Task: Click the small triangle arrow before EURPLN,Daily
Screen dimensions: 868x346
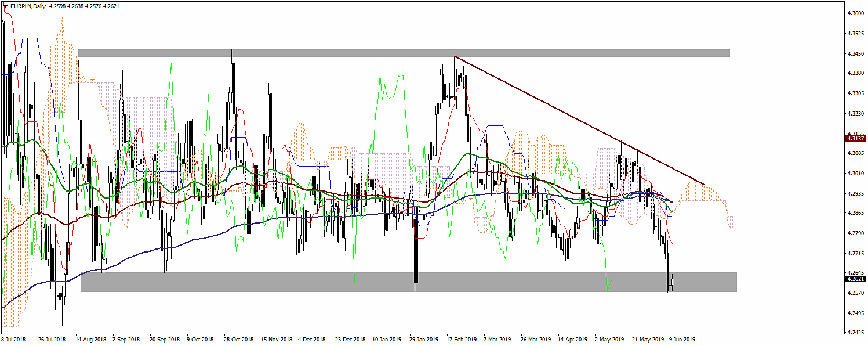Action: (x=5, y=5)
